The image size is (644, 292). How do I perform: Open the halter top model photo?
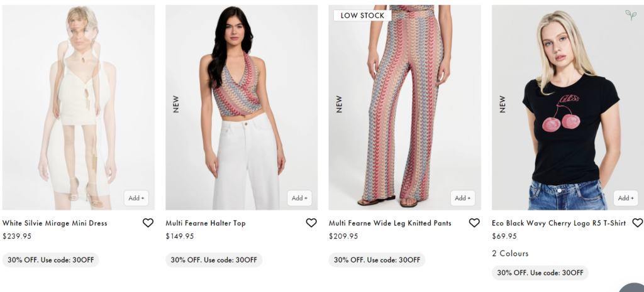[x=241, y=107]
